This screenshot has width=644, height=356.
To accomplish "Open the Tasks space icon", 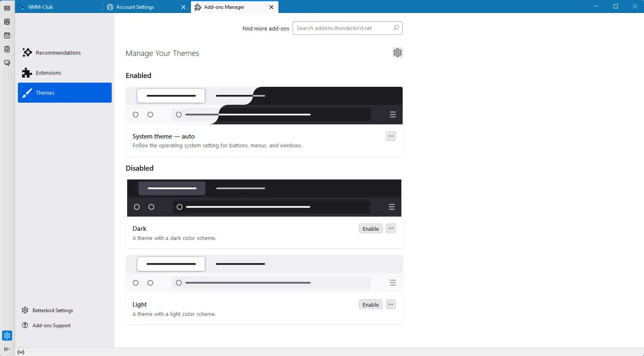I will pos(7,49).
